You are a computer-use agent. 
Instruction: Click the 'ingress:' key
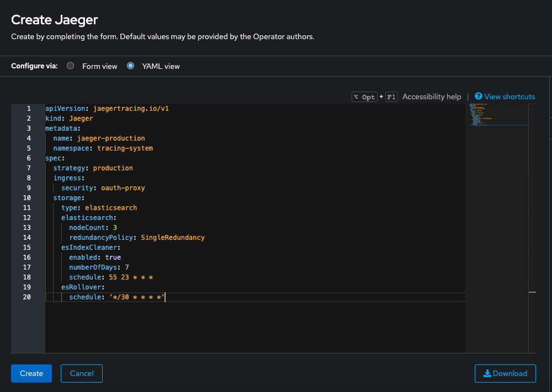point(69,178)
